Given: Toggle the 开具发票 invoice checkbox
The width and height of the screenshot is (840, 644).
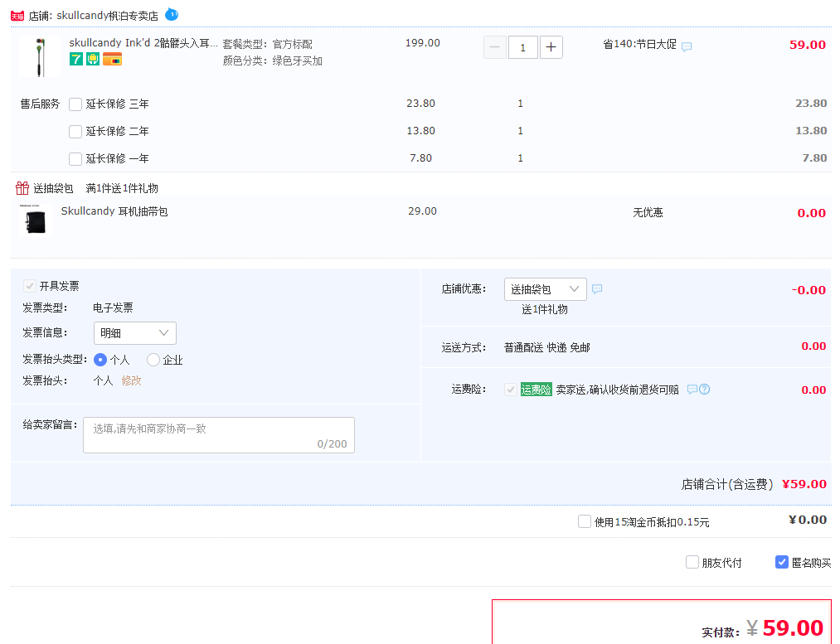Looking at the screenshot, I should (x=30, y=286).
